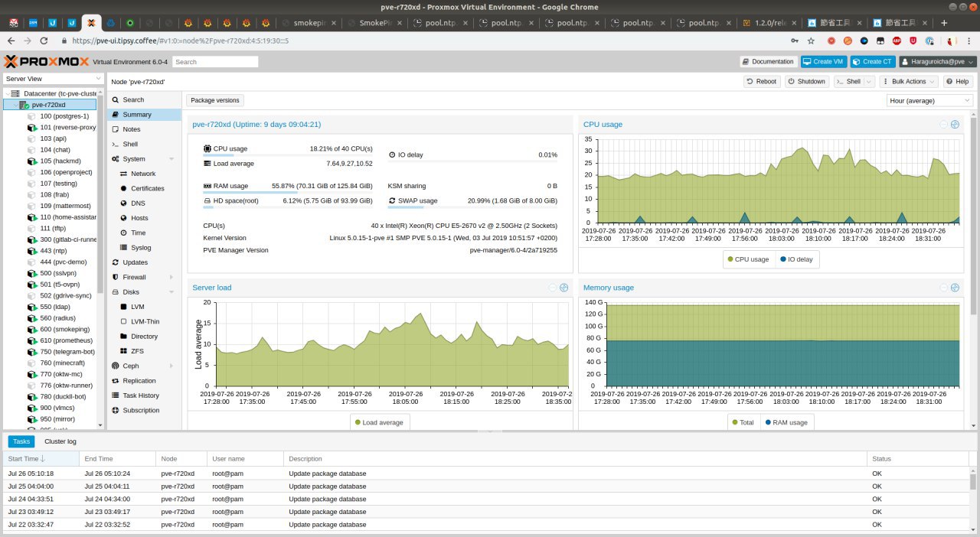This screenshot has height=537, width=980.
Task: Click the Shutdown button
Action: click(807, 81)
